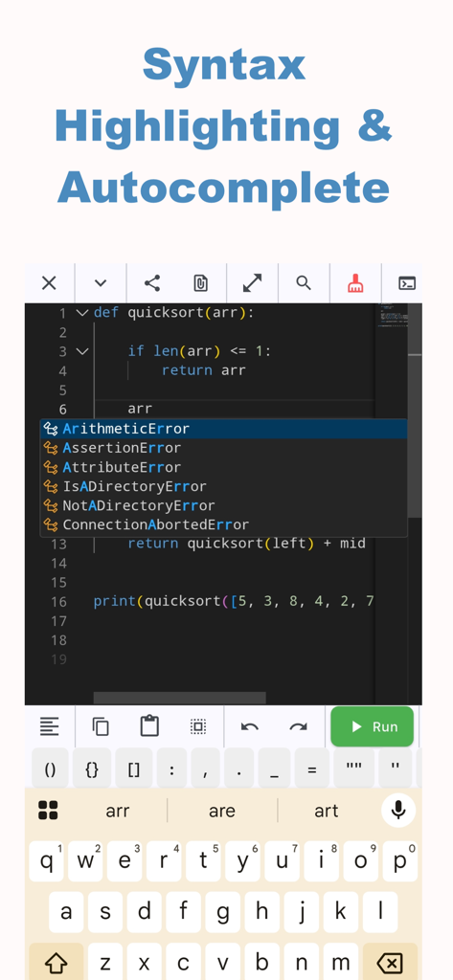Screen dimensions: 453x980
Task: Open the chevron-down dropdown in the top toolbar
Action: point(101,283)
